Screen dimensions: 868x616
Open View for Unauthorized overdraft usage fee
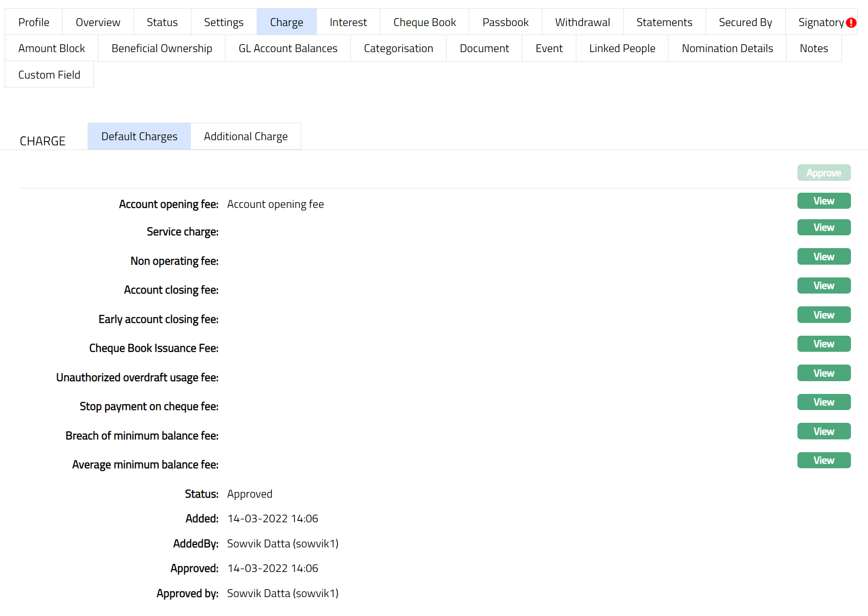(823, 373)
